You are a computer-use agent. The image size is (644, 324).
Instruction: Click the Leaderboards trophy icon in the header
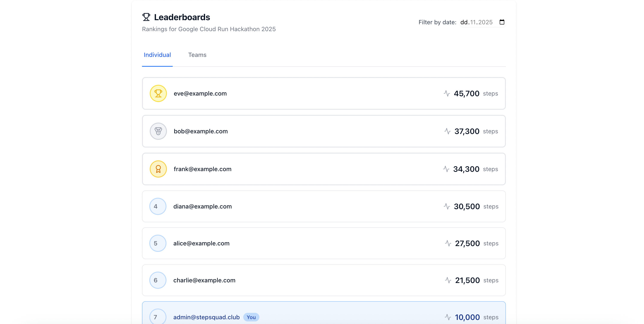146,17
